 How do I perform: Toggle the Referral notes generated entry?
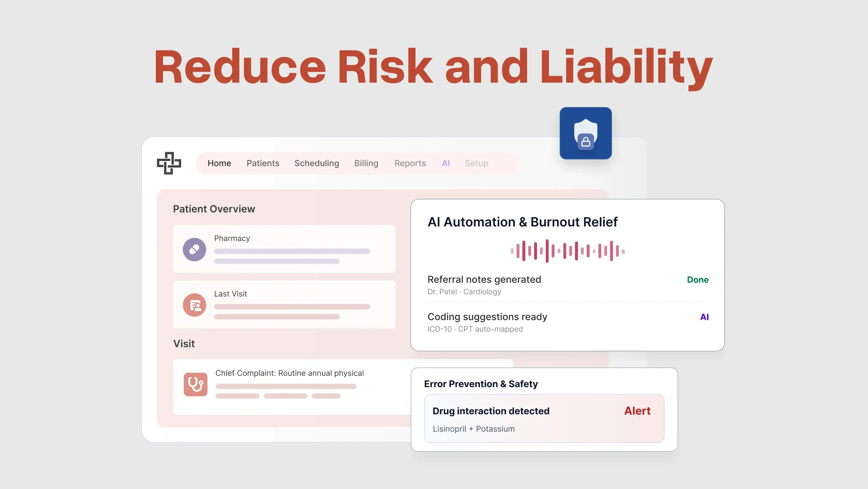(484, 279)
